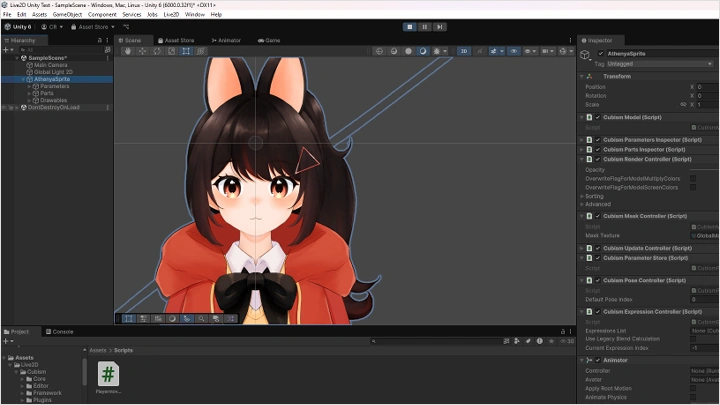Select the Transform tool in Scene toolbar

pyautogui.click(x=201, y=51)
